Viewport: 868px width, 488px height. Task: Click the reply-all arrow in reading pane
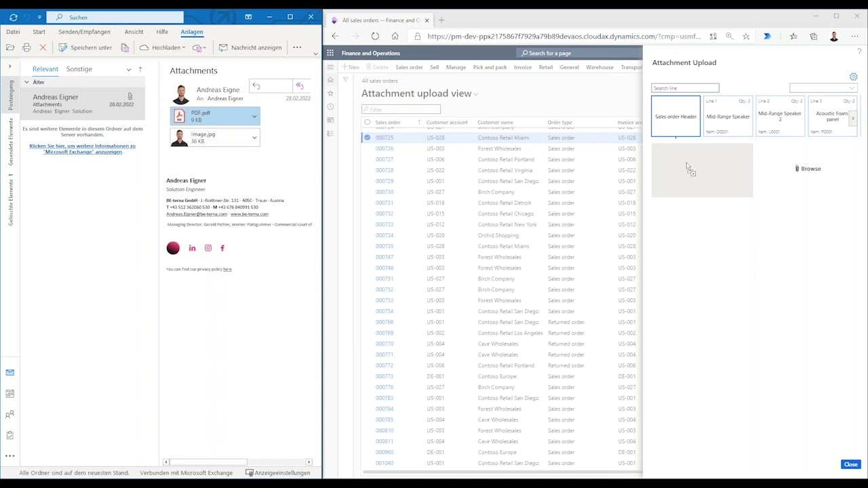point(299,86)
